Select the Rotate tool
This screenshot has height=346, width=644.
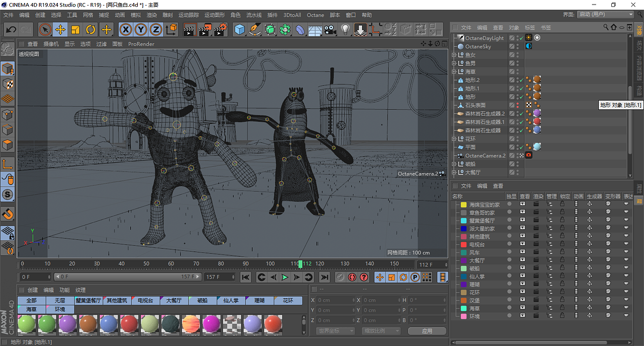click(x=91, y=30)
